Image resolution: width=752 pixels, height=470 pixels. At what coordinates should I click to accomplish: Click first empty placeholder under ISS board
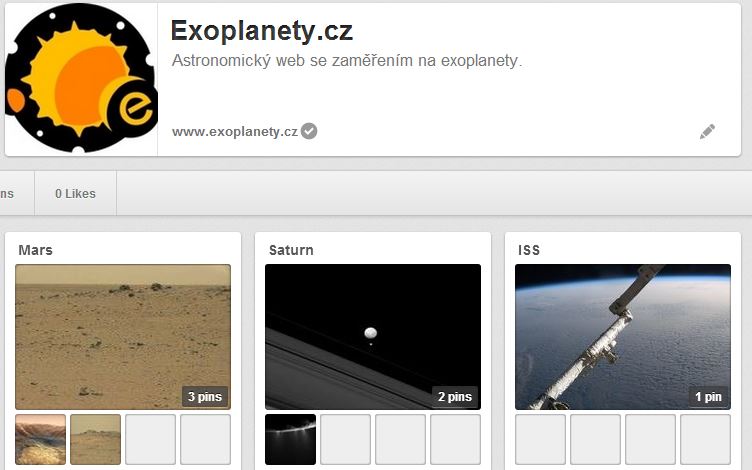pyautogui.click(x=540, y=439)
